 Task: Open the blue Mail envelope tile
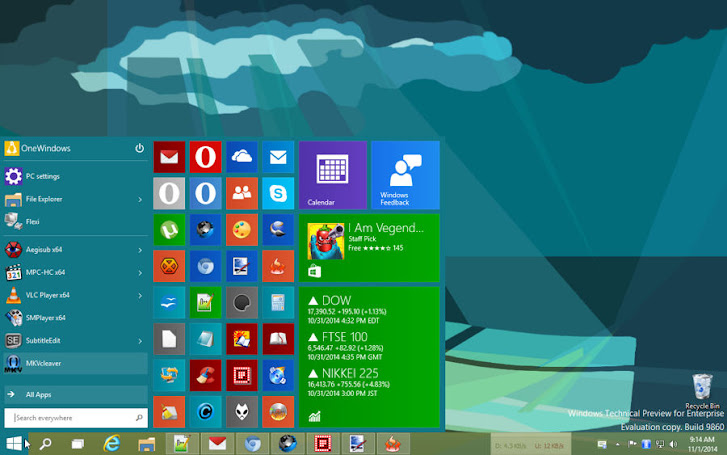[278, 157]
